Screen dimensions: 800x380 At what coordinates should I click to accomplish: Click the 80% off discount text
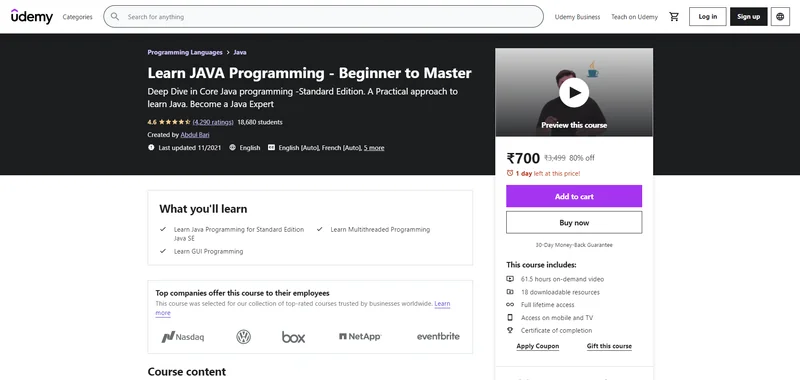point(582,158)
